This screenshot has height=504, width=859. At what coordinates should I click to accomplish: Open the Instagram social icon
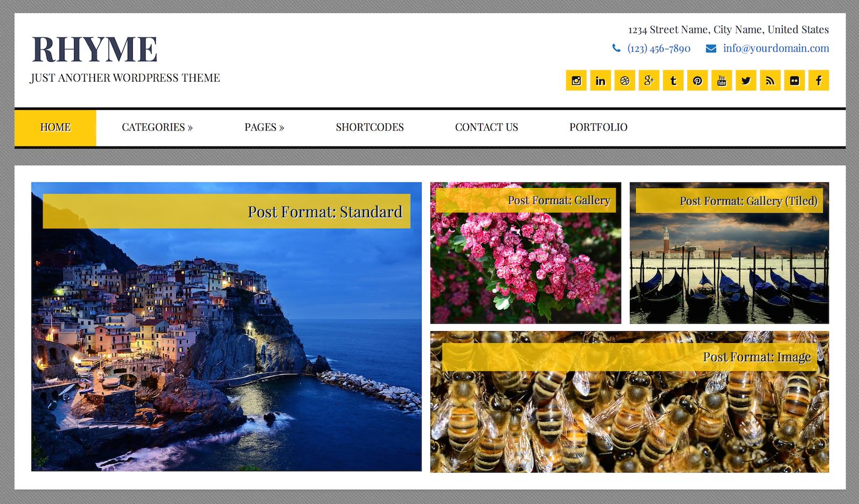point(576,81)
